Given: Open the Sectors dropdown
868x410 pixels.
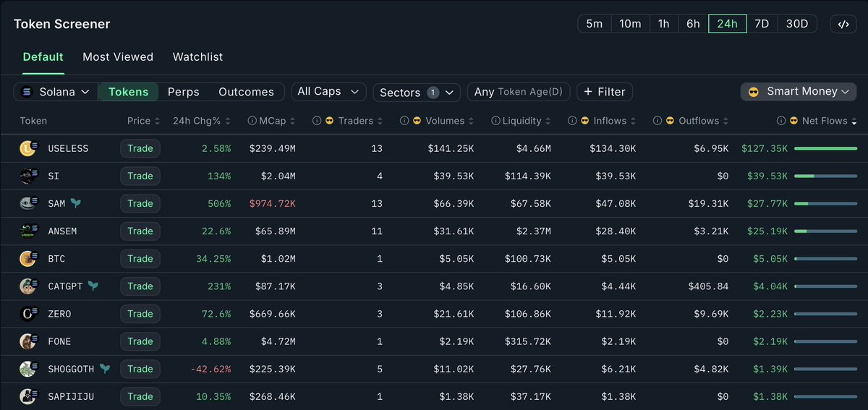Looking at the screenshot, I should pyautogui.click(x=417, y=92).
